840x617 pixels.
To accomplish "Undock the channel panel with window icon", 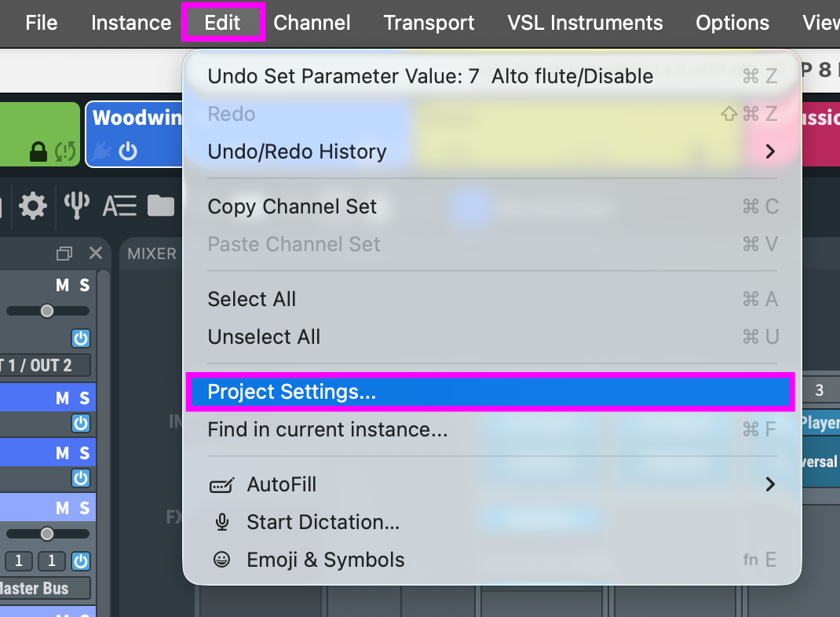I will pyautogui.click(x=64, y=254).
